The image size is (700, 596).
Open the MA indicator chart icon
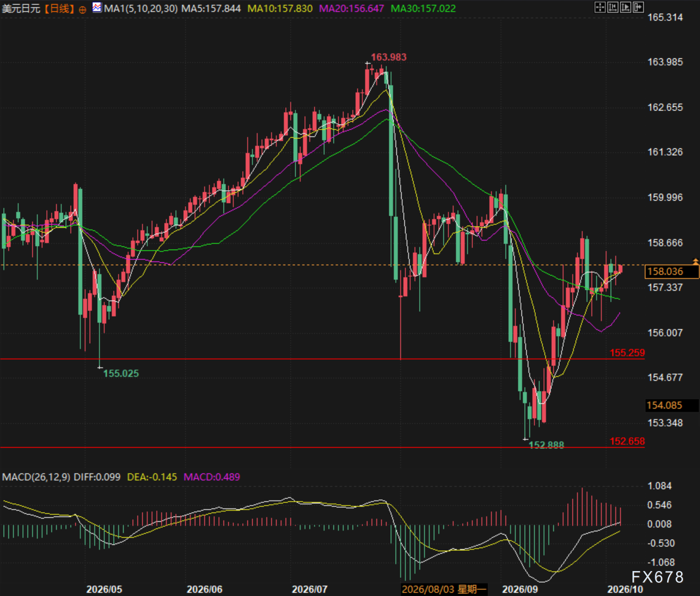coord(97,7)
